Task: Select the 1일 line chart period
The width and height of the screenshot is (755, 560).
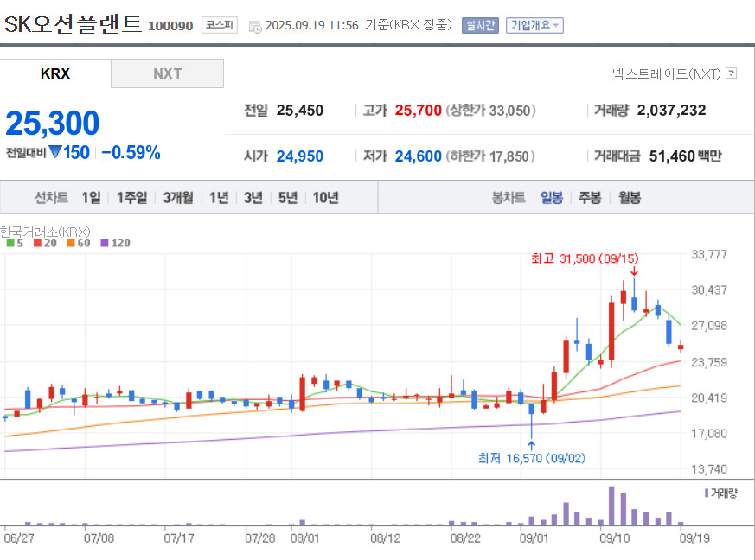Action: (91, 197)
